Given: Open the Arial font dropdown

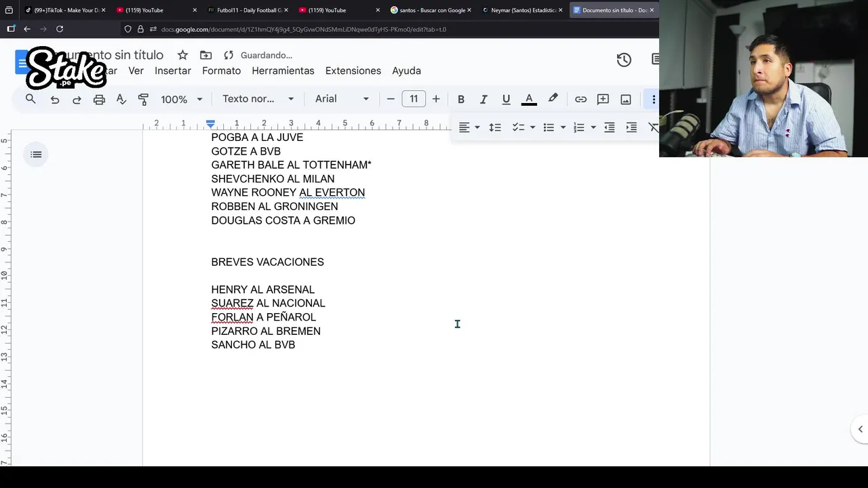Looking at the screenshot, I should pyautogui.click(x=342, y=99).
